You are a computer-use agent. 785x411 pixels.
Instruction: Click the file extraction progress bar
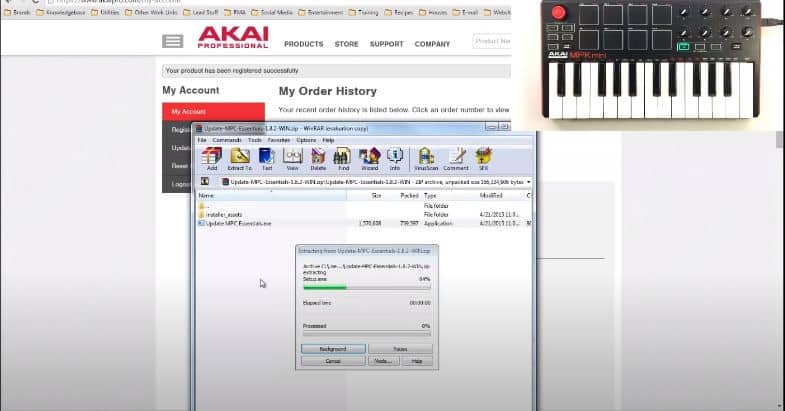366,287
